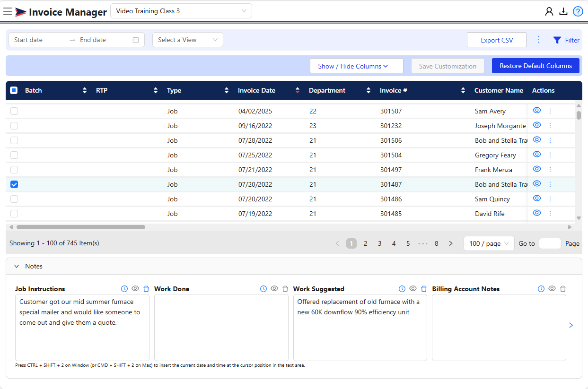Toggle visibility of Billing Account Notes

(552, 288)
